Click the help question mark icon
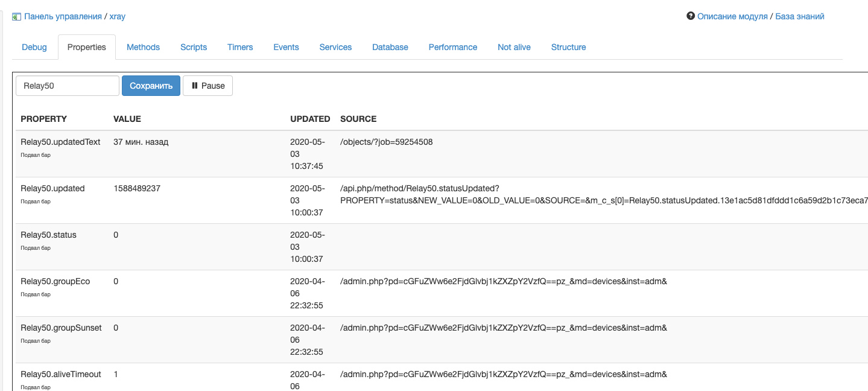The image size is (868, 391). tap(691, 16)
